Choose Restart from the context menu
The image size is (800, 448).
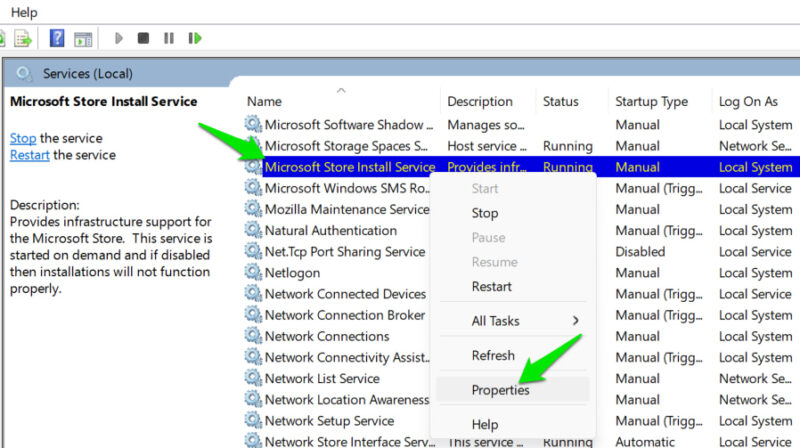tap(491, 287)
